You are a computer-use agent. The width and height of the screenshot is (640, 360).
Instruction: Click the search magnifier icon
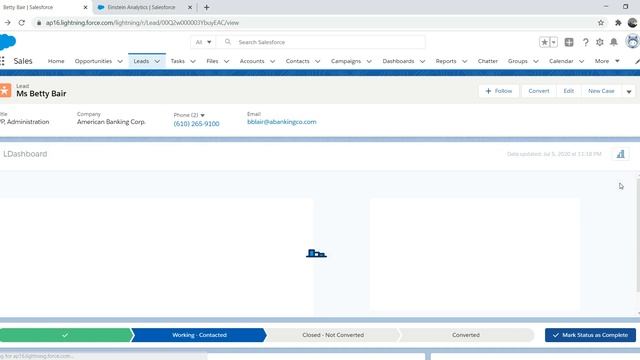(228, 42)
